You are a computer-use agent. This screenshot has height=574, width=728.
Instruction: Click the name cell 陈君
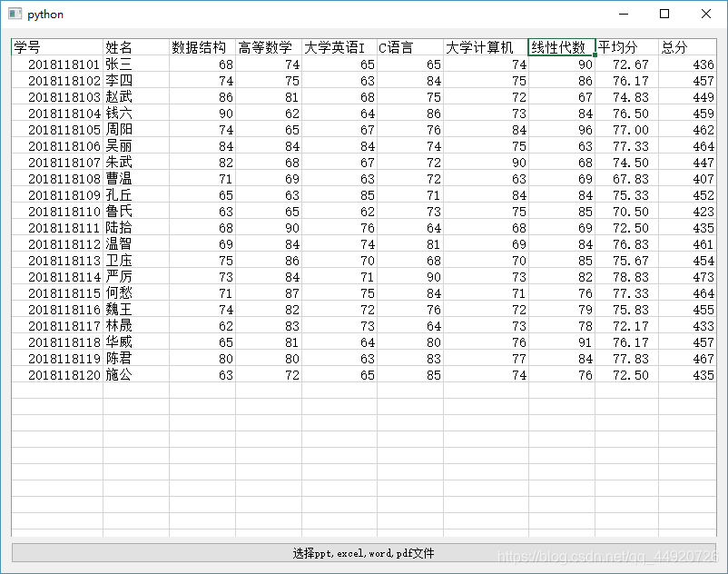pyautogui.click(x=136, y=358)
